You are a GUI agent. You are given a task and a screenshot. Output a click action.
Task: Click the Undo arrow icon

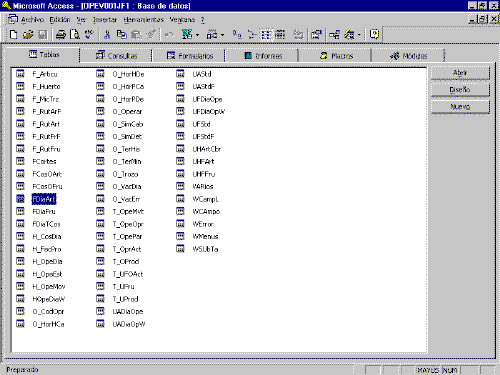[x=169, y=34]
